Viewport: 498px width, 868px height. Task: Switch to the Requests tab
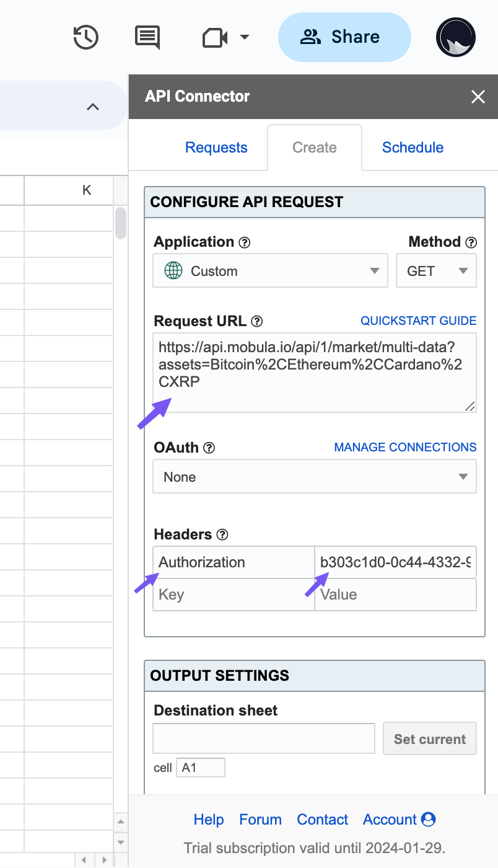[x=216, y=148]
